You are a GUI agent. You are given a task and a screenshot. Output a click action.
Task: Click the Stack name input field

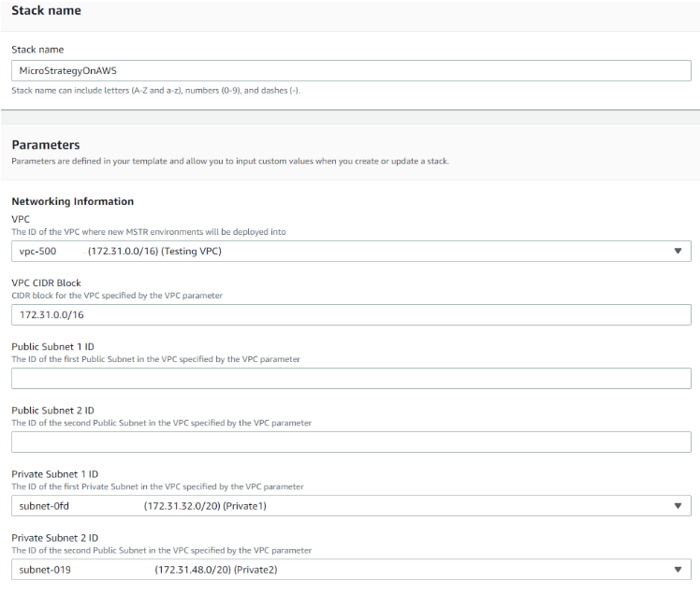pyautogui.click(x=351, y=70)
